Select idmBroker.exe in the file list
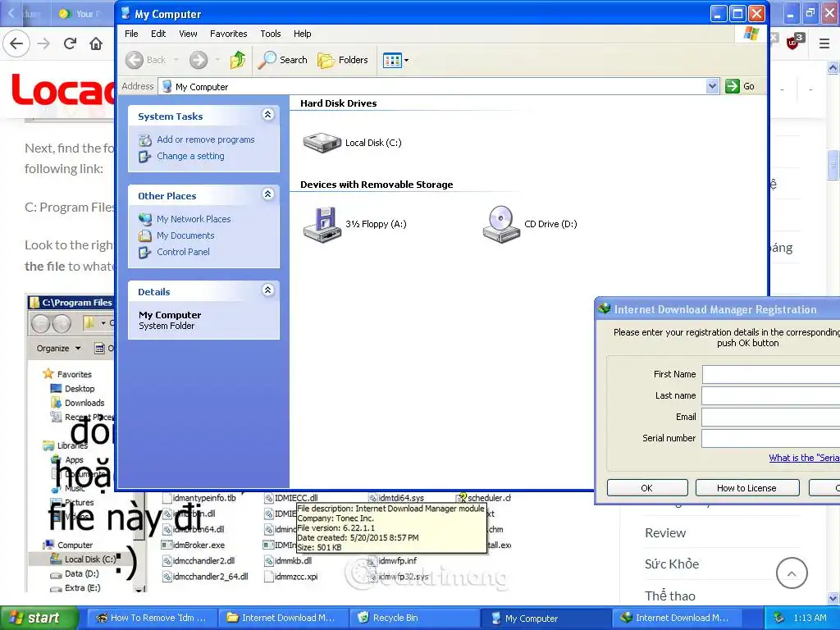 [194, 545]
